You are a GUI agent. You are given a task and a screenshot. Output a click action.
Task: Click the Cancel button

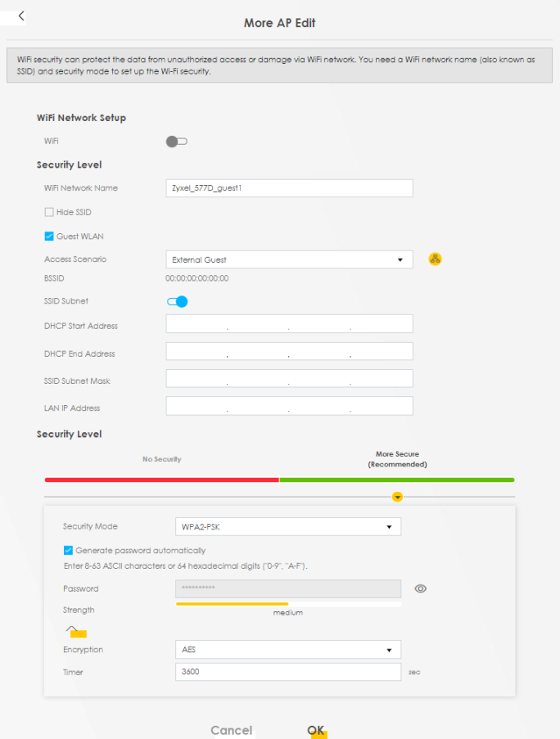(231, 730)
